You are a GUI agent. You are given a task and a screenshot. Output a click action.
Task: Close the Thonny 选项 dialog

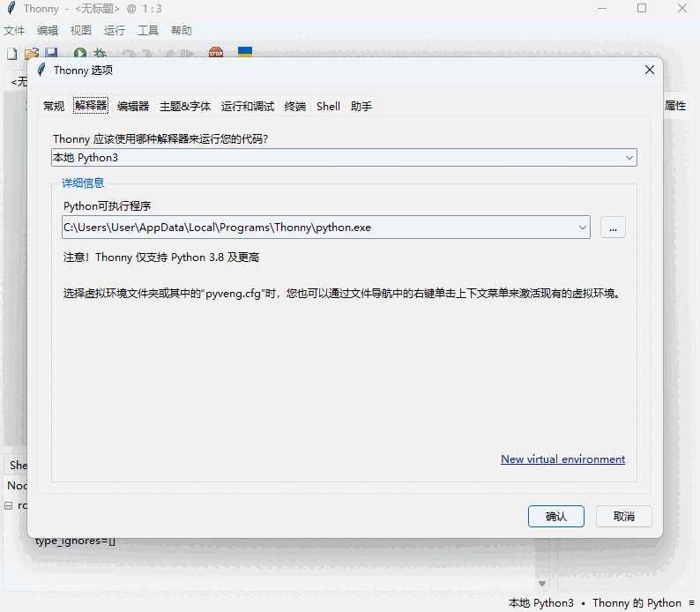tap(650, 70)
